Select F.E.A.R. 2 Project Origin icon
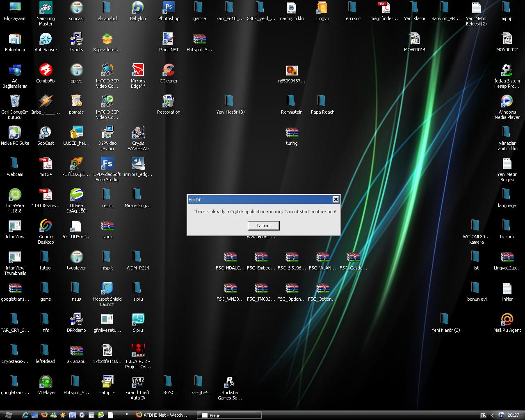The width and height of the screenshot is (525, 420). [138, 356]
